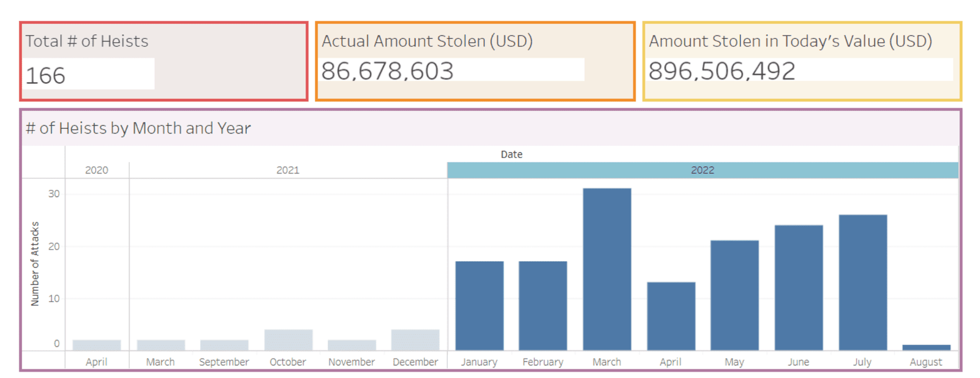Viewport: 980px width, 378px height.
Task: Click the June 2022 bar
Action: click(x=798, y=288)
